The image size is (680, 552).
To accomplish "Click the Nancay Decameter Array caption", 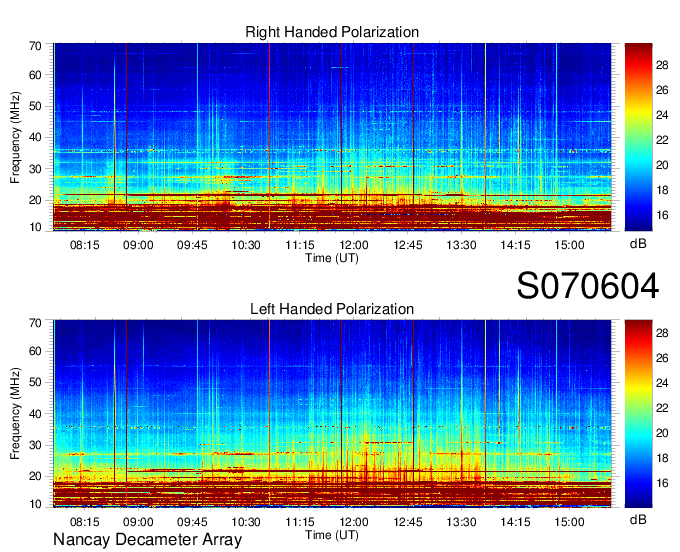I will click(147, 540).
